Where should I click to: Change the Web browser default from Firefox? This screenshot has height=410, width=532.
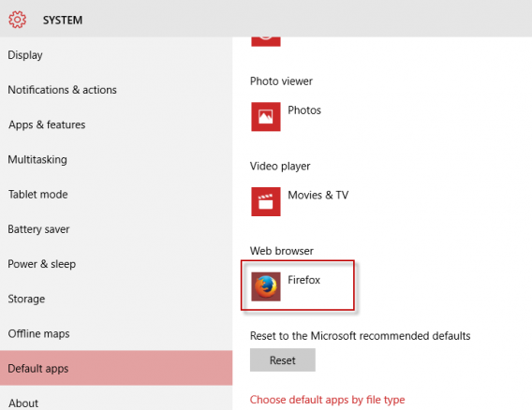pos(298,286)
